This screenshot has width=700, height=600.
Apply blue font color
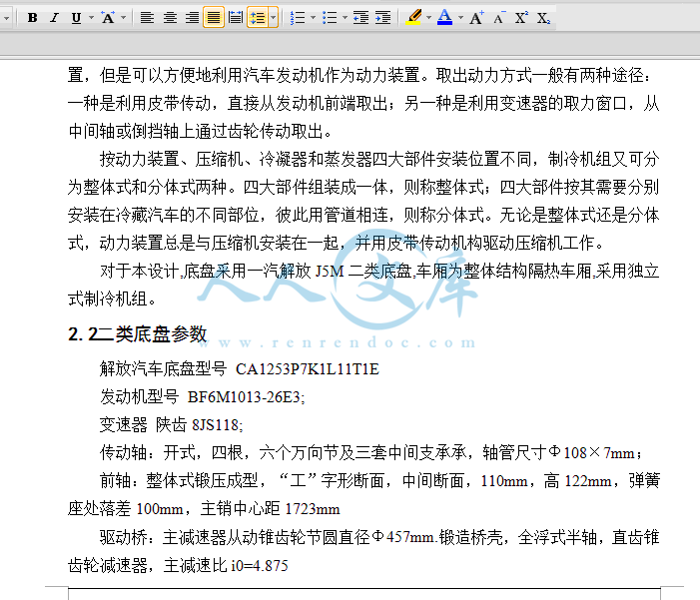(444, 17)
